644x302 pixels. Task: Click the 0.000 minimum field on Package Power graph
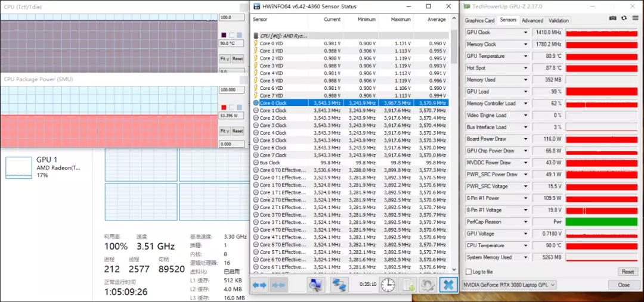coord(231,144)
